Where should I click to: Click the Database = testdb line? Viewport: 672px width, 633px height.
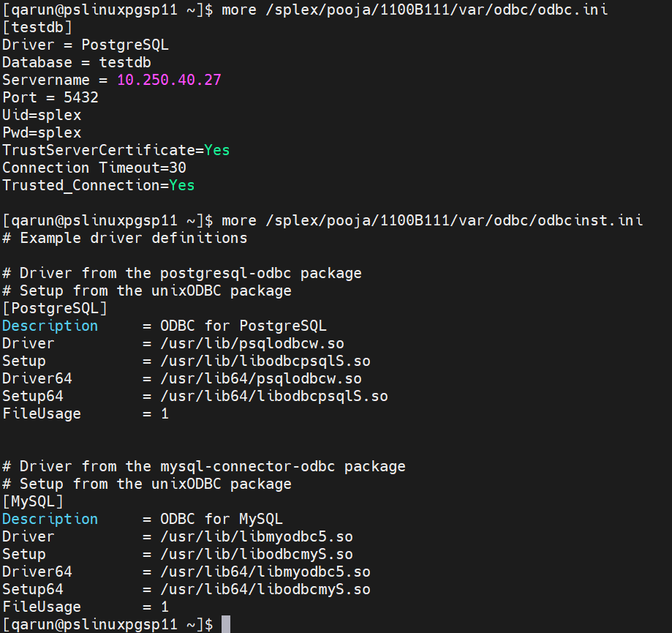point(77,62)
